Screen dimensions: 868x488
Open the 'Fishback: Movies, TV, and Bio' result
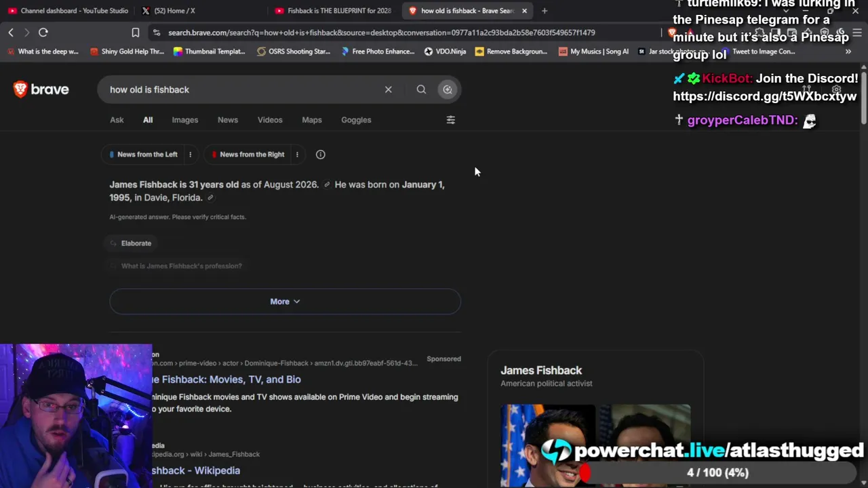point(226,380)
